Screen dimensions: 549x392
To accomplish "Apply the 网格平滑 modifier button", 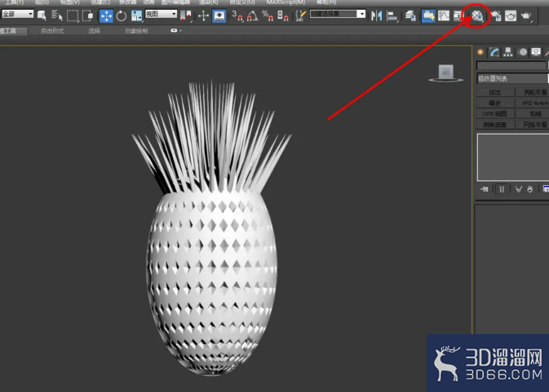I will coord(533,125).
